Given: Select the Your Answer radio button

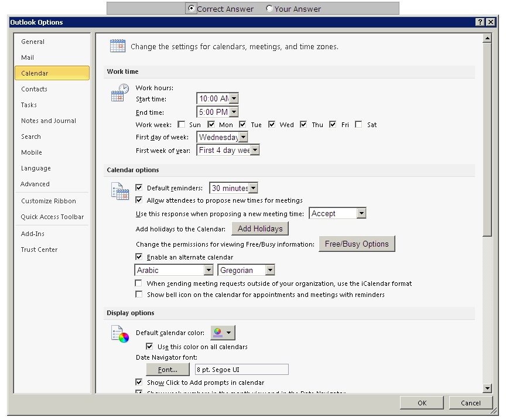Looking at the screenshot, I should (x=269, y=8).
